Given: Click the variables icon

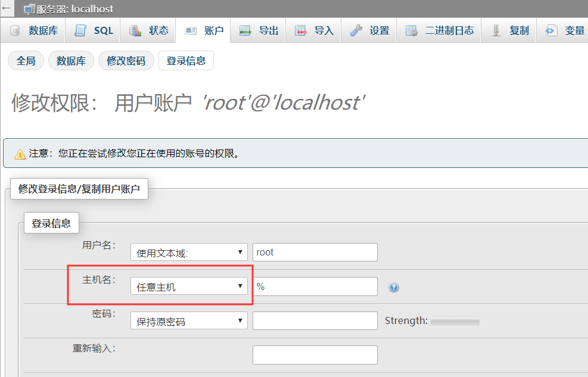Looking at the screenshot, I should point(550,31).
